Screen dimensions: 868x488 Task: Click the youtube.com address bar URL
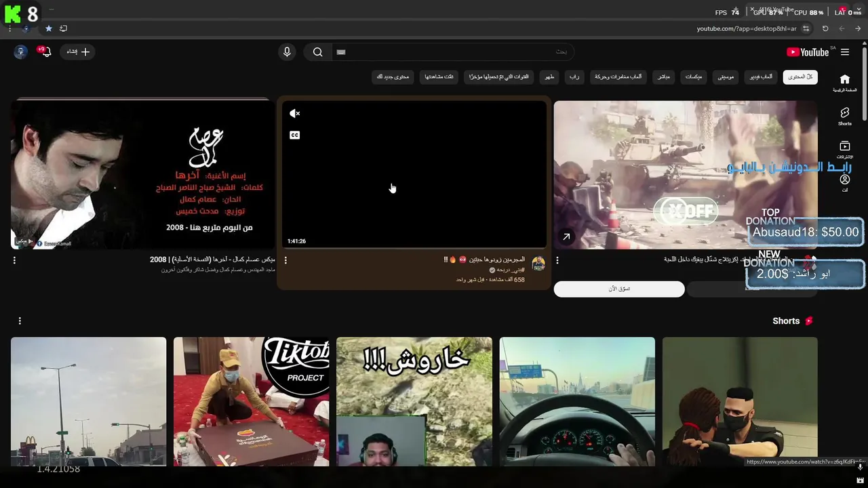coord(747,28)
